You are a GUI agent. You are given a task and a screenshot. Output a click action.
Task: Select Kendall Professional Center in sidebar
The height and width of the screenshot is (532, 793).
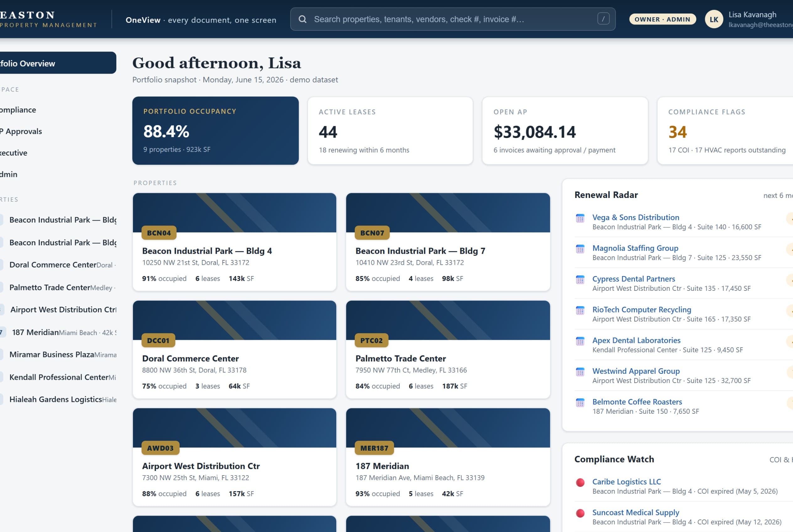point(58,377)
